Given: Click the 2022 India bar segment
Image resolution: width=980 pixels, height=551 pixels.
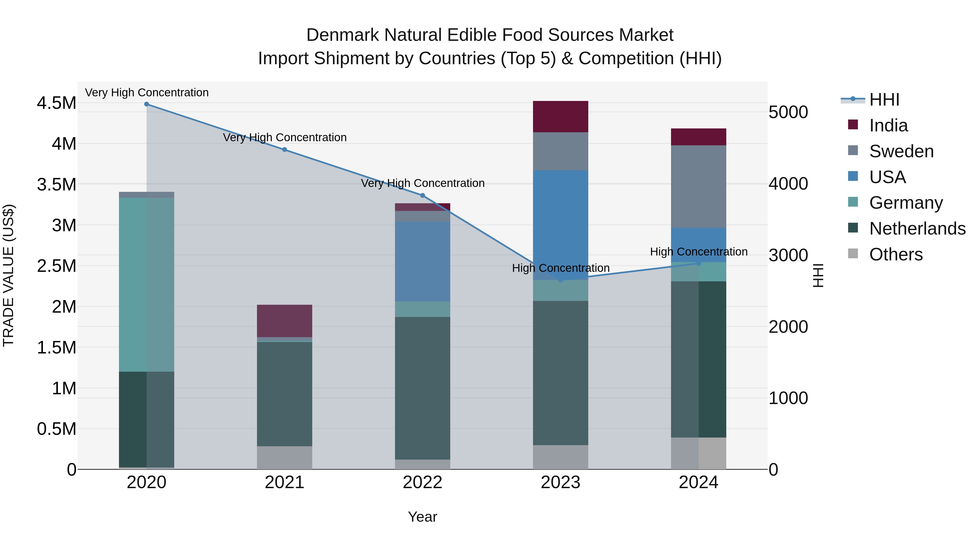Looking at the screenshot, I should (x=422, y=207).
